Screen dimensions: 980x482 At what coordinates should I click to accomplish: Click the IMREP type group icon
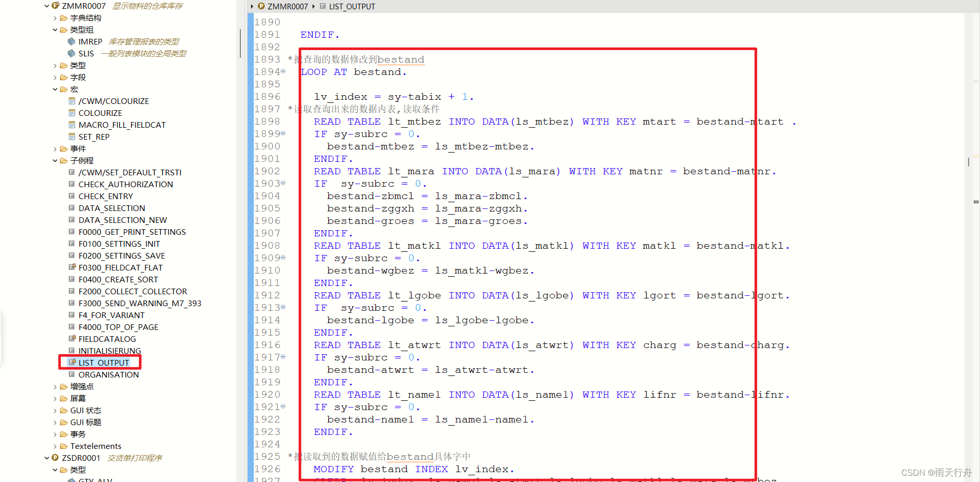click(x=72, y=41)
